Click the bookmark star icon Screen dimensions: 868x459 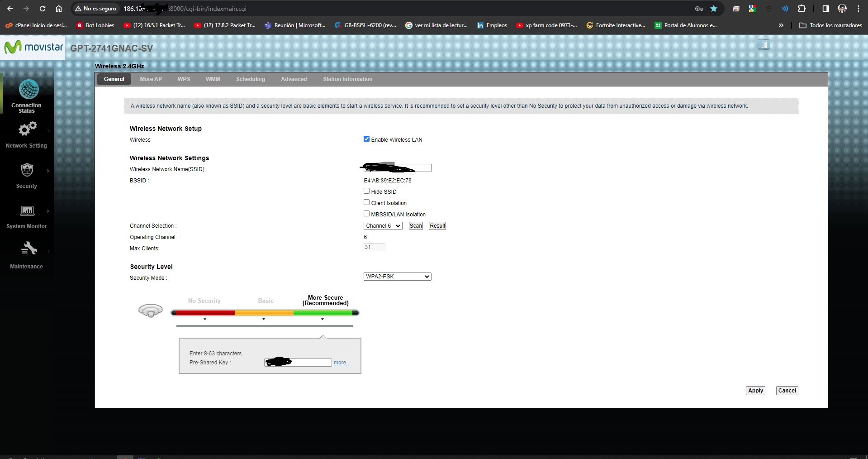coord(714,9)
